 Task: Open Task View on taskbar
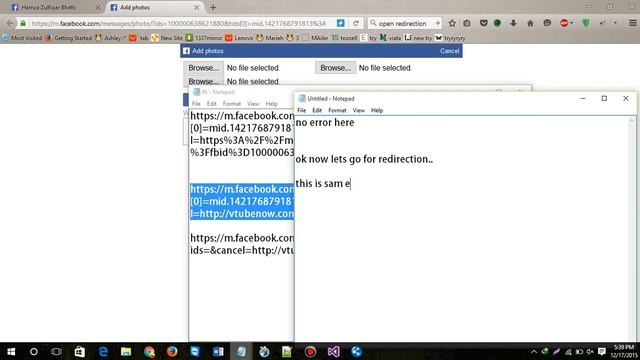tap(56, 351)
